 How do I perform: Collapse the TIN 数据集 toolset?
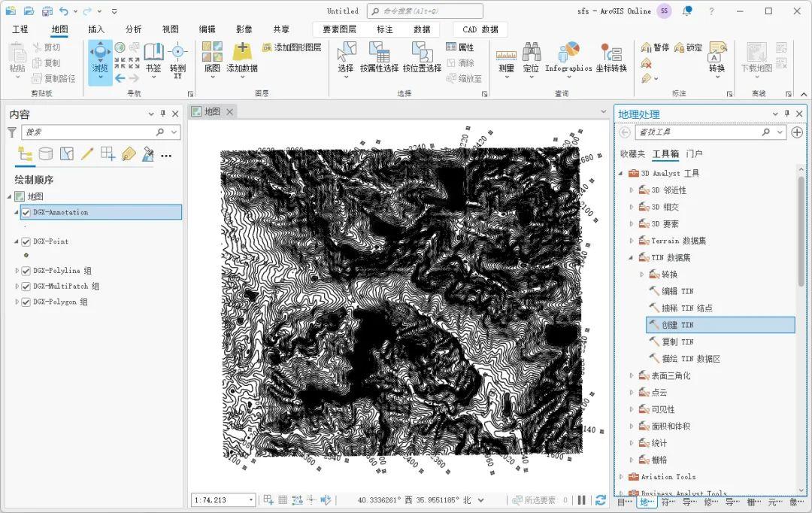632,257
